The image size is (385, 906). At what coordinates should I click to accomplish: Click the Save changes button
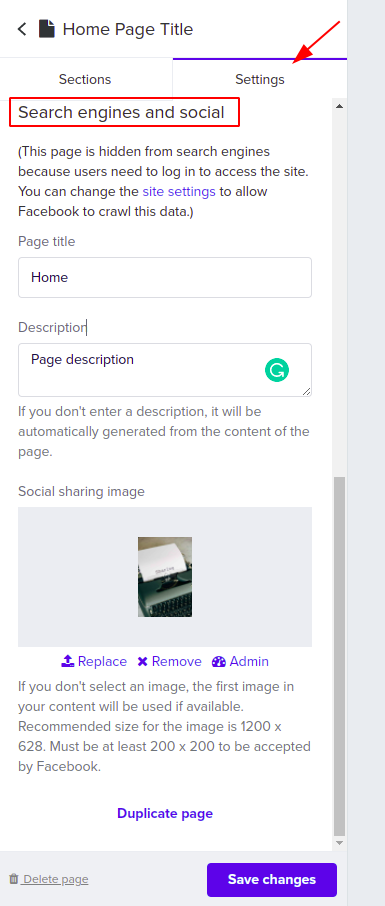[272, 879]
